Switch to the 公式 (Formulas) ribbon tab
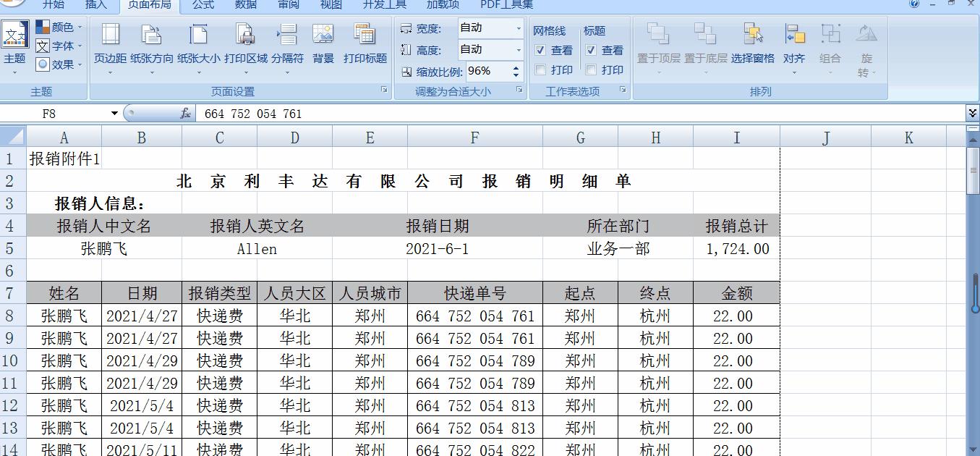The image size is (980, 456). point(203,6)
